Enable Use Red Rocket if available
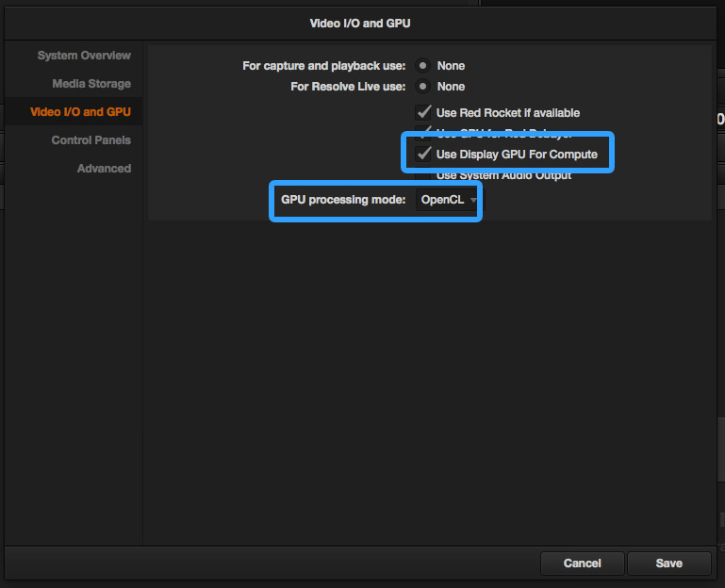Screen dimensions: 725x588 [424, 112]
